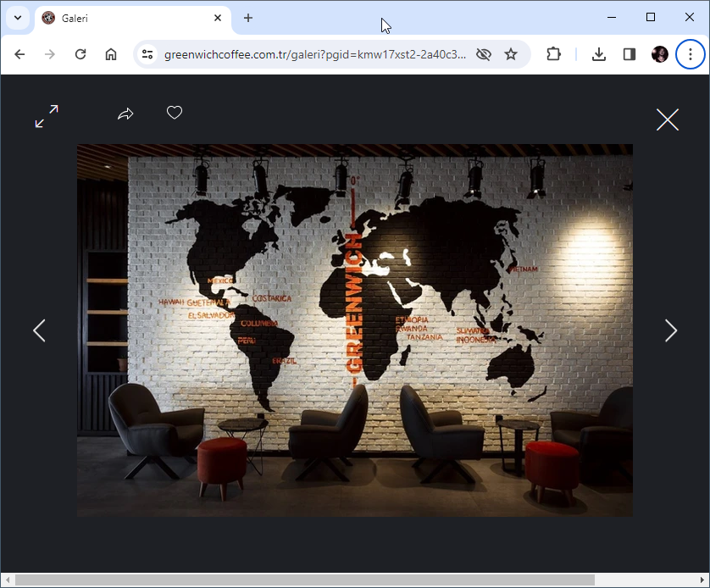Viewport: 710px width, 588px height.
Task: Open Chrome three-dot menu
Action: pos(690,54)
